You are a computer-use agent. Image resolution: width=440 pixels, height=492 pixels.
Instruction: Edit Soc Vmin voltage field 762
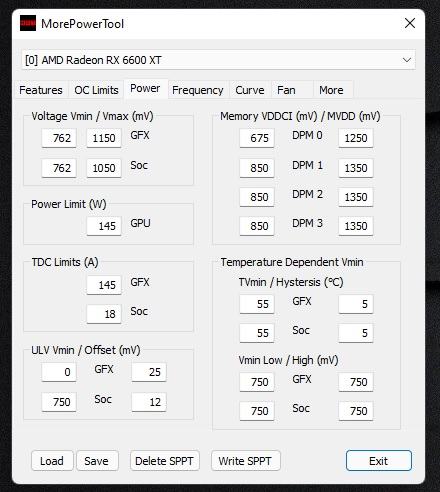[x=59, y=168]
